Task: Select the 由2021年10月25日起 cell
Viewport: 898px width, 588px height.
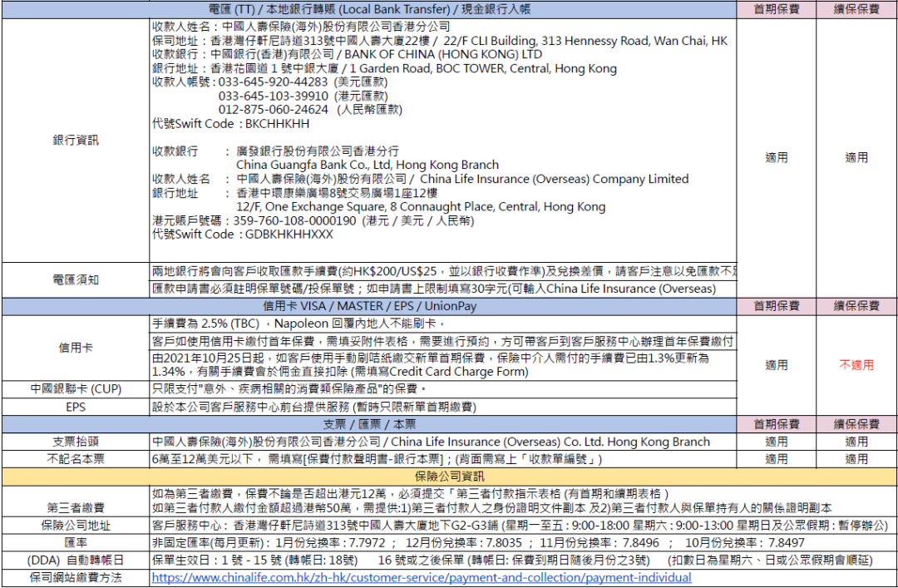Action: tap(442, 365)
